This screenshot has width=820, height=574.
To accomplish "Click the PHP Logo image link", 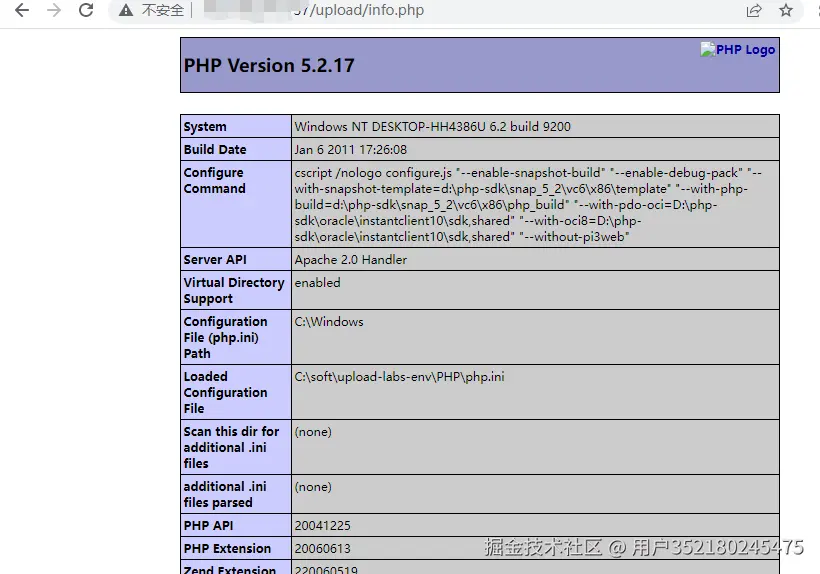I will click(x=737, y=50).
